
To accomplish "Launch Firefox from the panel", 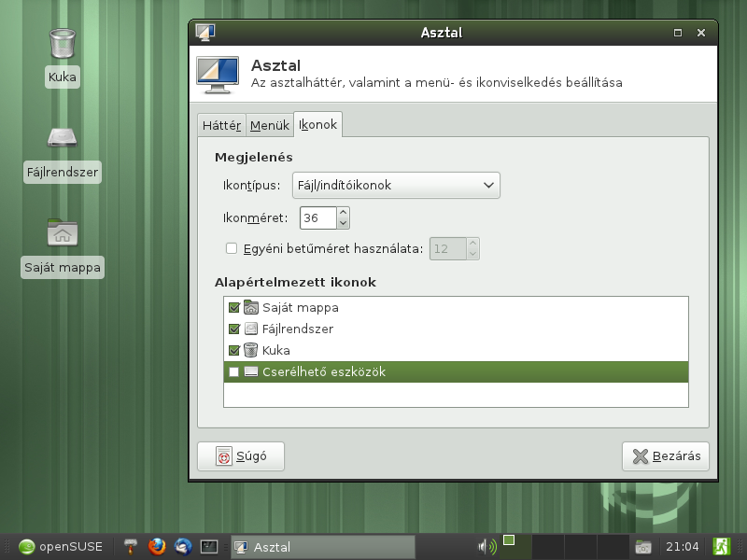I will click(157, 546).
